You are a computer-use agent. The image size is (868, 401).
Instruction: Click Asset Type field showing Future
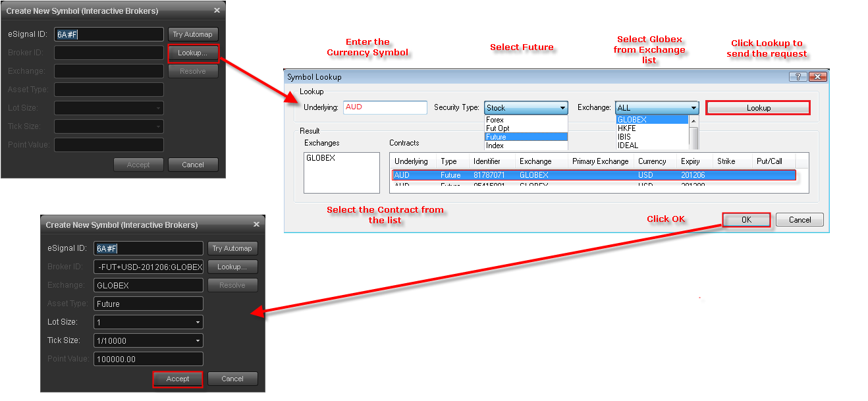coord(148,304)
